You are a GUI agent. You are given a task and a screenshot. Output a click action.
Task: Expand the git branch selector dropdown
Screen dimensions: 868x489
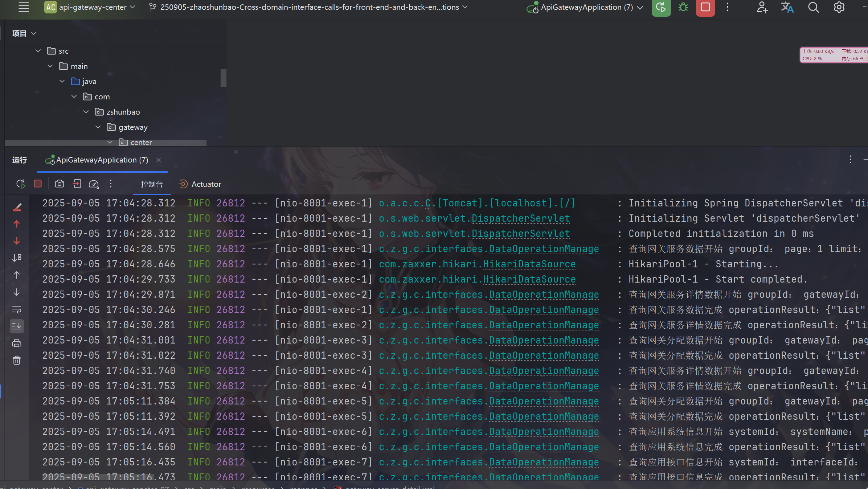coord(309,7)
